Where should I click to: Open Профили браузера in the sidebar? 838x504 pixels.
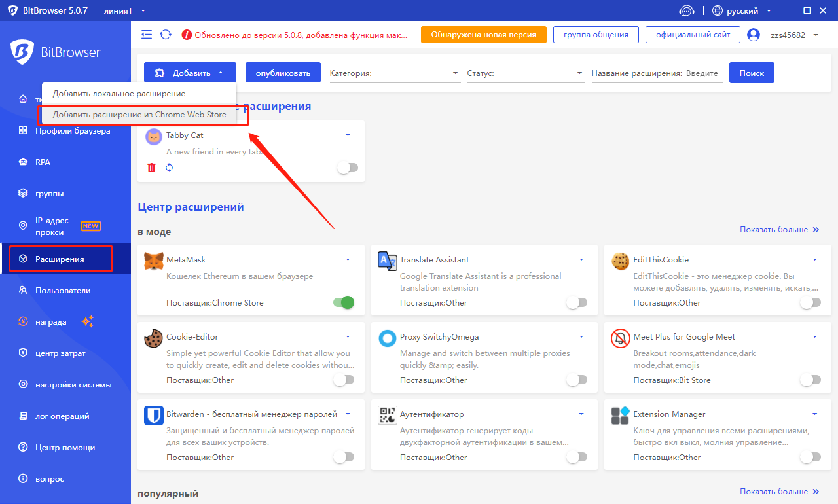pos(65,131)
